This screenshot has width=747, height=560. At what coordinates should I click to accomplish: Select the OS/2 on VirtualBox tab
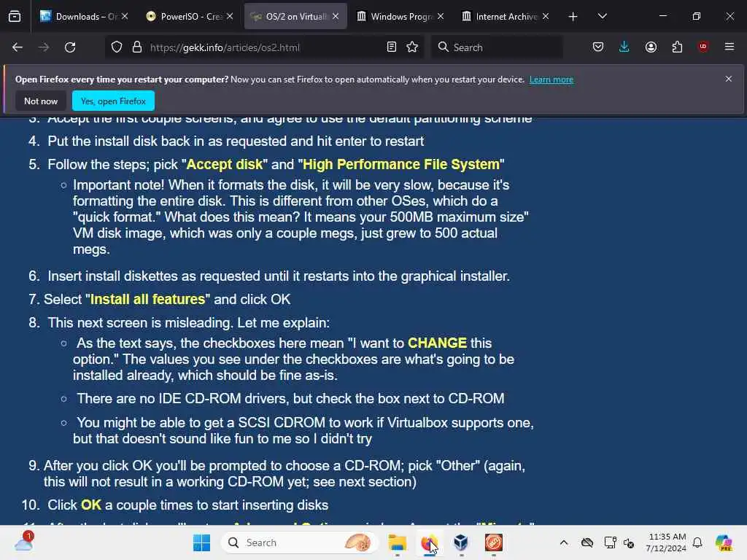click(x=289, y=17)
